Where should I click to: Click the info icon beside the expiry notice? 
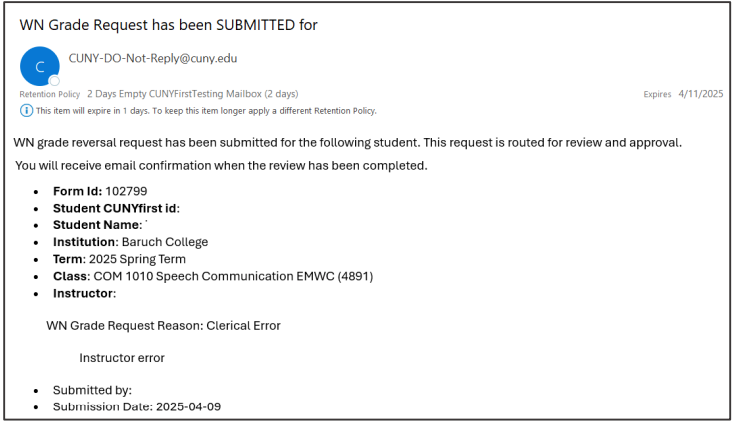pos(26,111)
